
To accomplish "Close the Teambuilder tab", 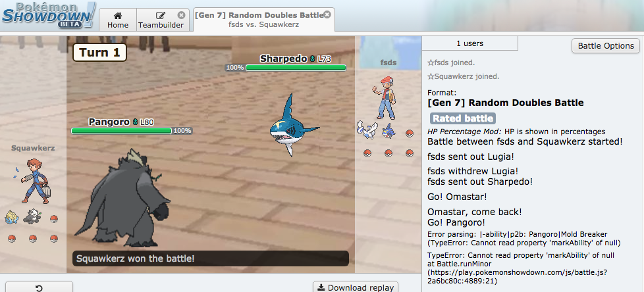I will (x=181, y=15).
